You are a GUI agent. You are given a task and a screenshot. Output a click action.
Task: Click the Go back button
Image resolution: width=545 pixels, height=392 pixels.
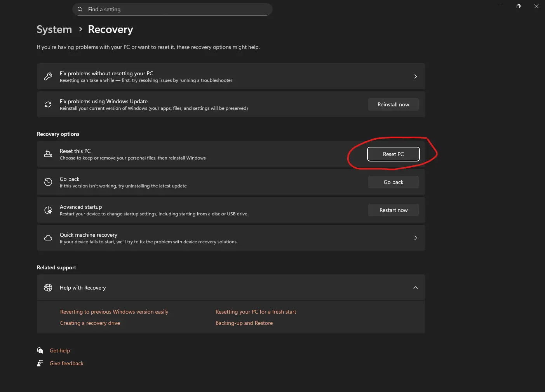click(x=393, y=182)
